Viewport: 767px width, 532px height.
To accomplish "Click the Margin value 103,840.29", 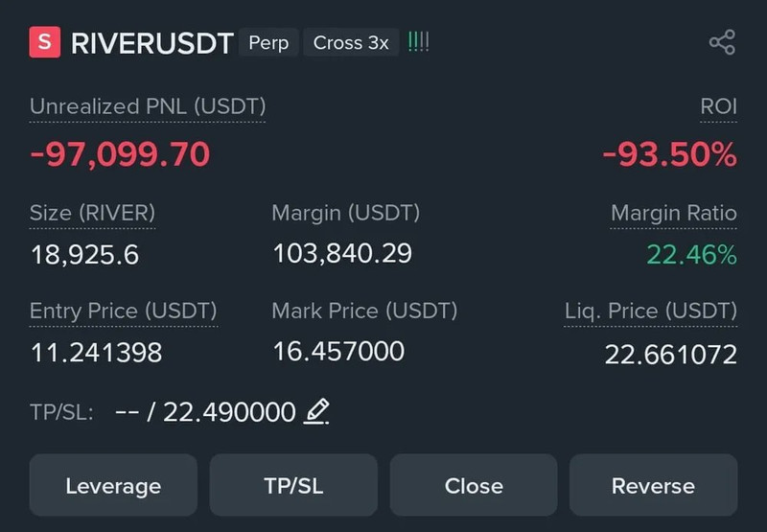I will pyautogui.click(x=342, y=253).
